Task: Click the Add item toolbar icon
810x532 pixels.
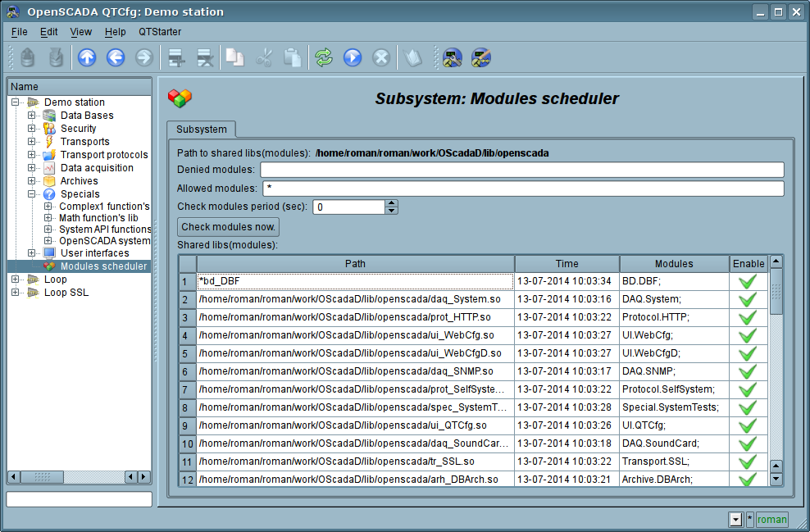Action: coord(176,57)
